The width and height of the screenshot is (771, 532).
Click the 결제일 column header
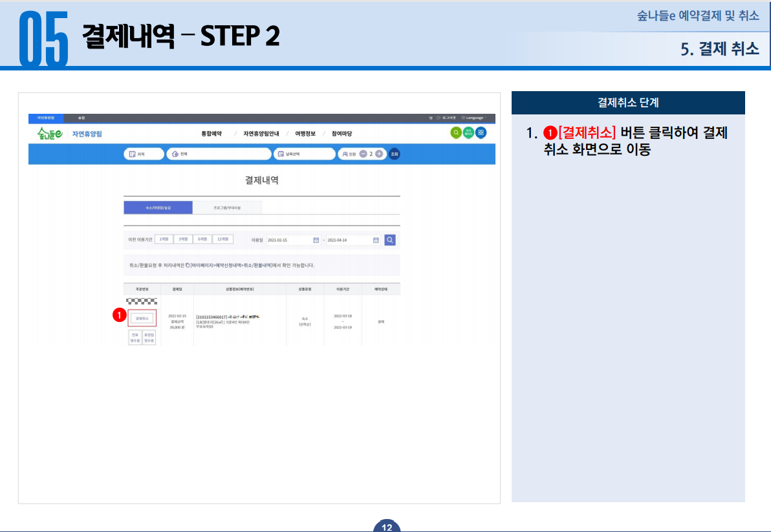(x=177, y=290)
